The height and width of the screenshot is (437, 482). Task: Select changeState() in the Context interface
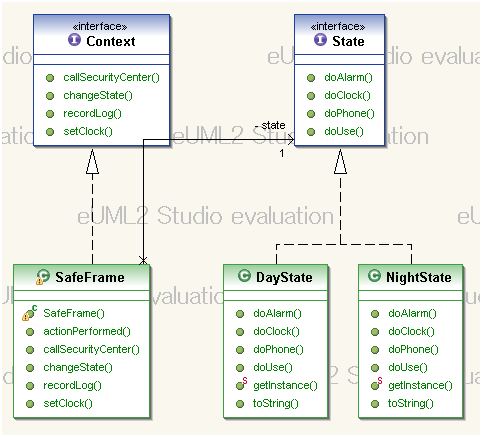point(98,95)
